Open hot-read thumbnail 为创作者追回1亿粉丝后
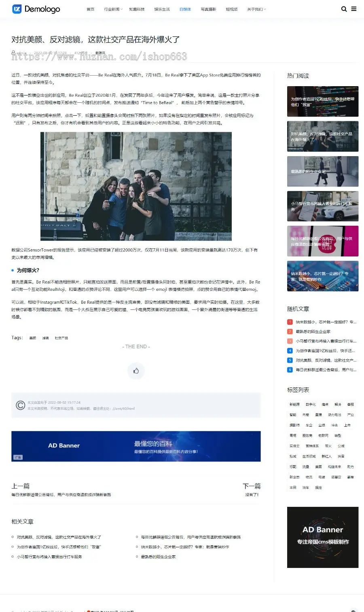 coord(323,102)
